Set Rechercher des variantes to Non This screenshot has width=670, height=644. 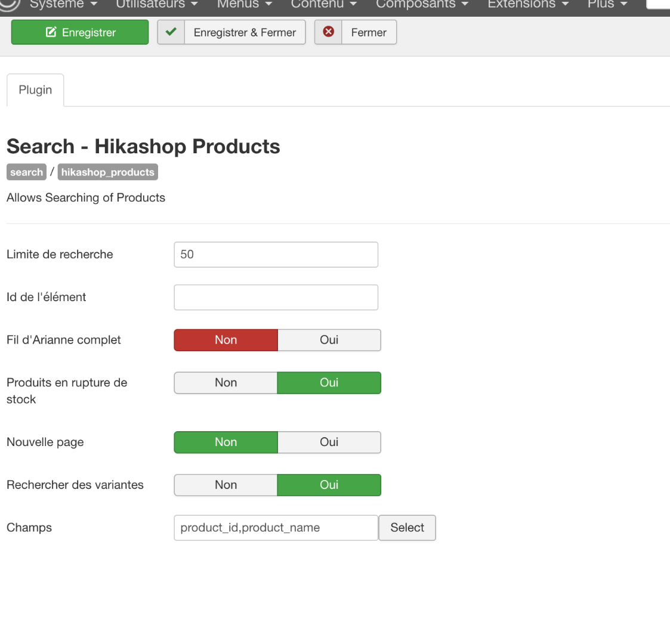226,485
